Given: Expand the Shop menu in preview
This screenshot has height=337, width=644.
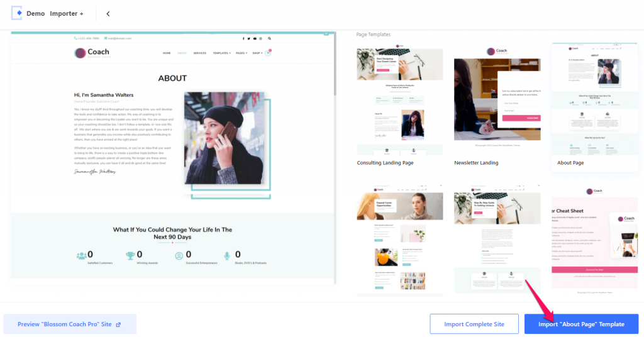Looking at the screenshot, I should point(257,53).
